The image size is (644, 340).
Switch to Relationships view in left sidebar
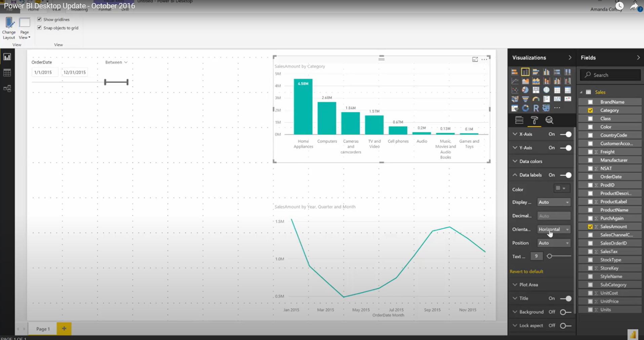click(7, 89)
